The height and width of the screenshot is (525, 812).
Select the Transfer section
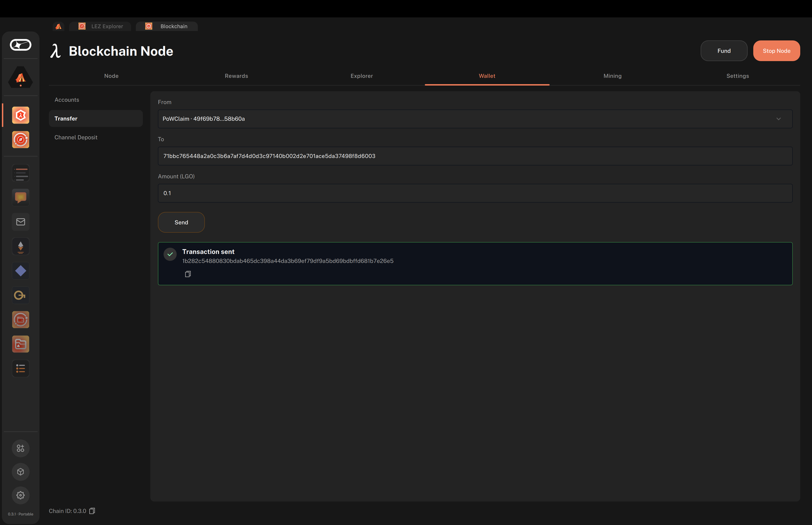pyautogui.click(x=96, y=118)
